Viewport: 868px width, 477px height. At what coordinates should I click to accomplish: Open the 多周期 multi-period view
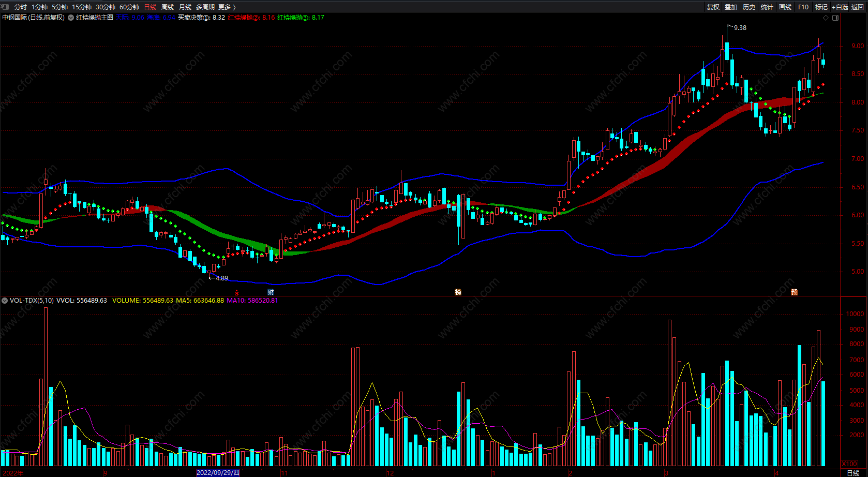click(205, 7)
